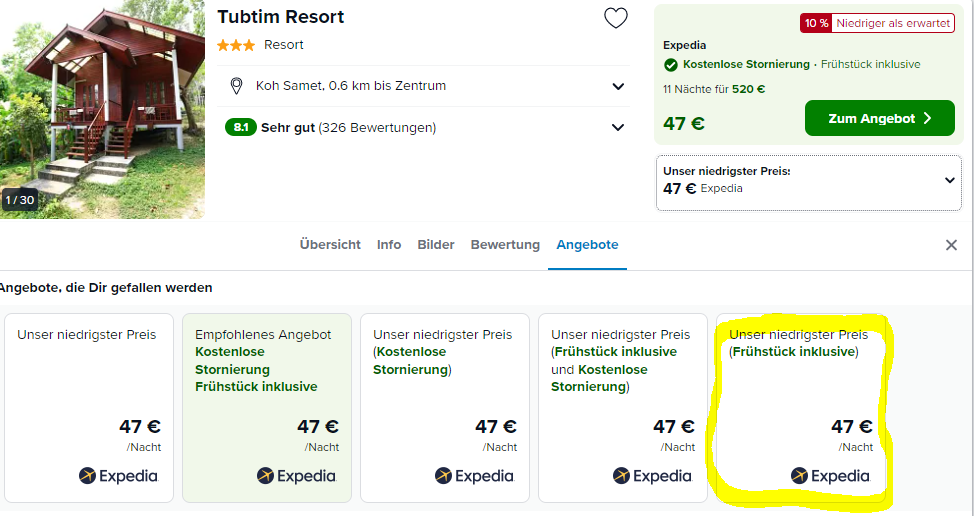
Task: Click the Expedia logo in the first offer card
Action: [119, 476]
